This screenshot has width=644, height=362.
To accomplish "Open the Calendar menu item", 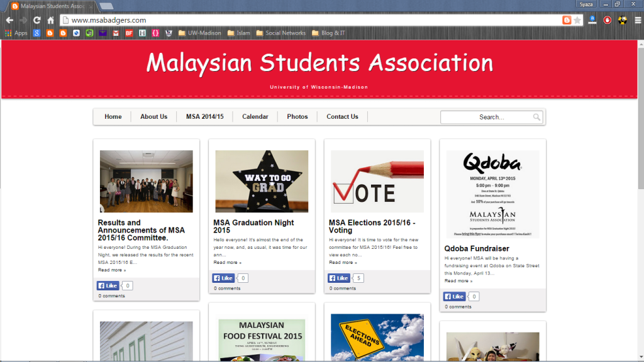I will tap(255, 116).
